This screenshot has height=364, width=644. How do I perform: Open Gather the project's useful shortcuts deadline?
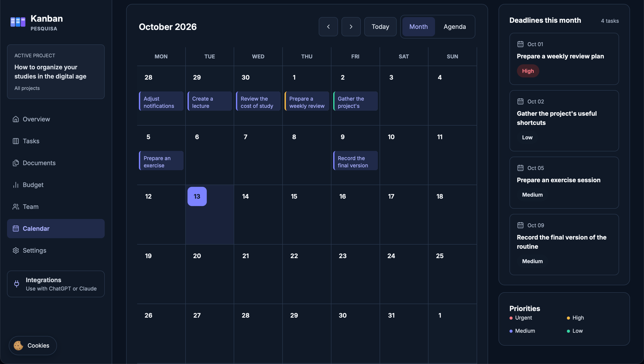point(564,121)
